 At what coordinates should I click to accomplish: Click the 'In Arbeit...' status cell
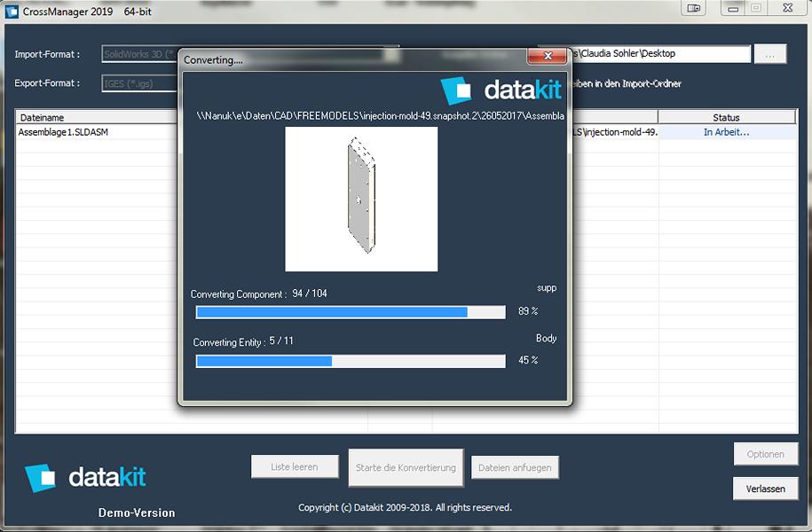click(x=727, y=132)
